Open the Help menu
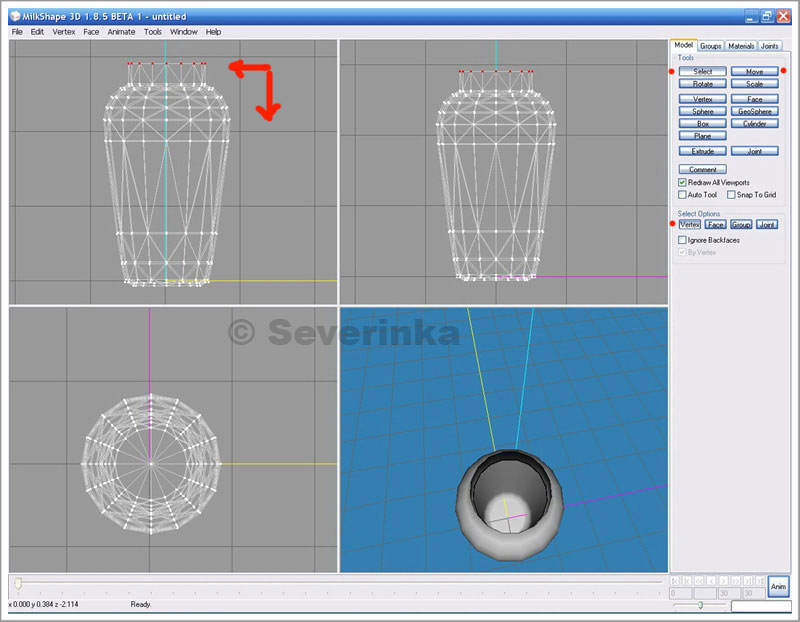This screenshot has height=622, width=800. [213, 32]
